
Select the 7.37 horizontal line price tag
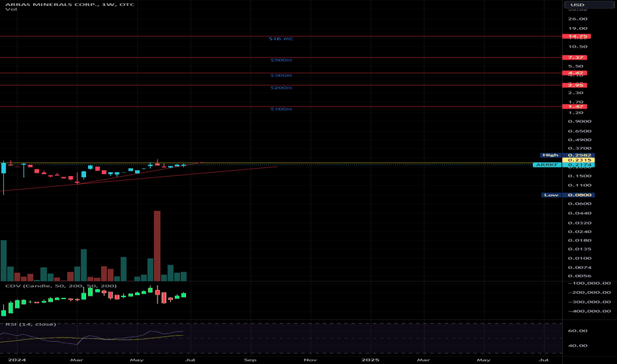pos(575,58)
